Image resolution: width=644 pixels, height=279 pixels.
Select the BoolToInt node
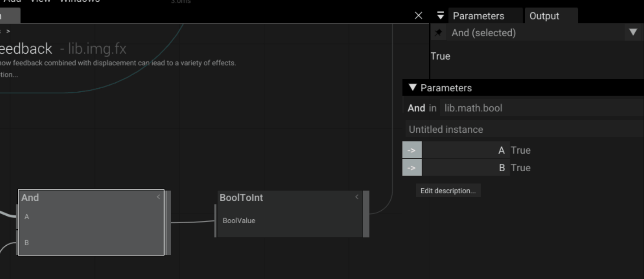click(290, 214)
